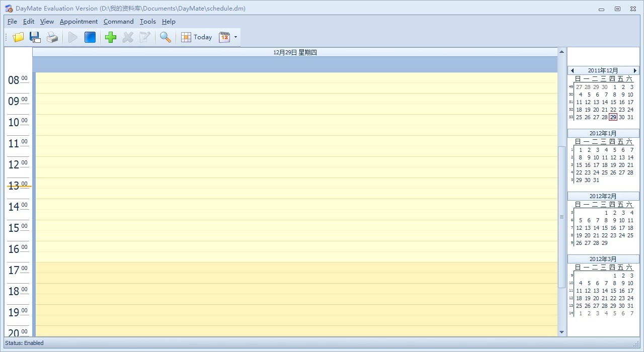This screenshot has height=352, width=644.
Task: Click the Today button
Action: (197, 37)
